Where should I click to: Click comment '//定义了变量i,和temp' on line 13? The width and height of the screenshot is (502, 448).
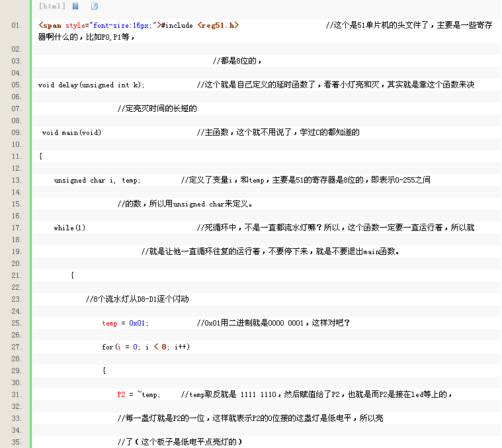pyautogui.click(x=306, y=180)
